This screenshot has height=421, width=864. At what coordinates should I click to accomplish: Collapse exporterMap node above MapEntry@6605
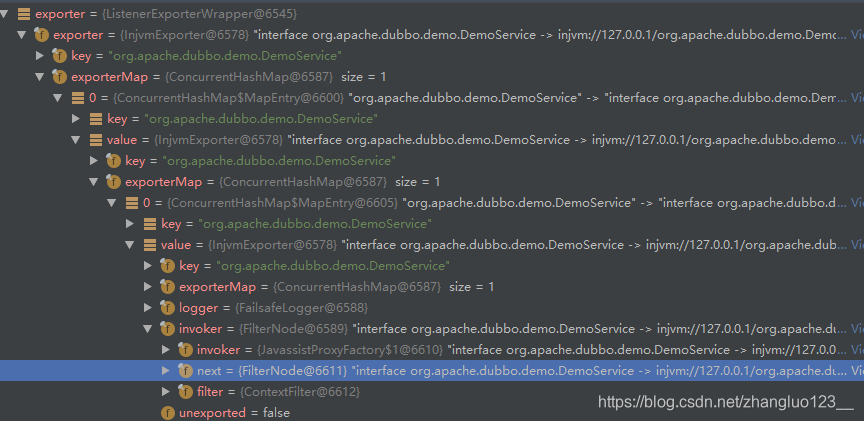click(x=94, y=181)
